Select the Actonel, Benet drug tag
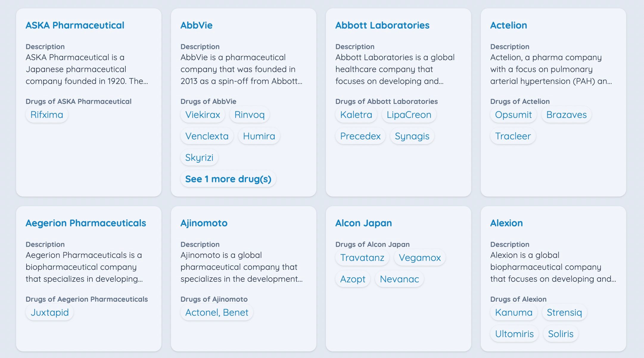 coord(217,312)
